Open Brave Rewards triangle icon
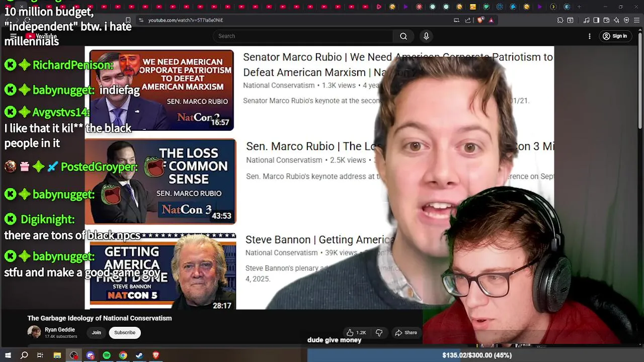 [x=491, y=20]
